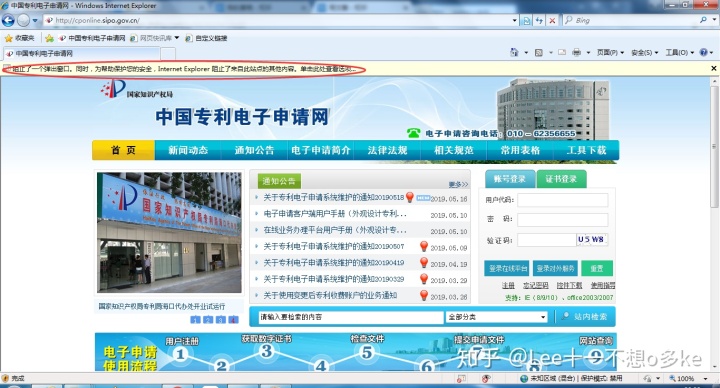Click the Home icon in command bar
This screenshot has width=720, height=388.
click(514, 52)
